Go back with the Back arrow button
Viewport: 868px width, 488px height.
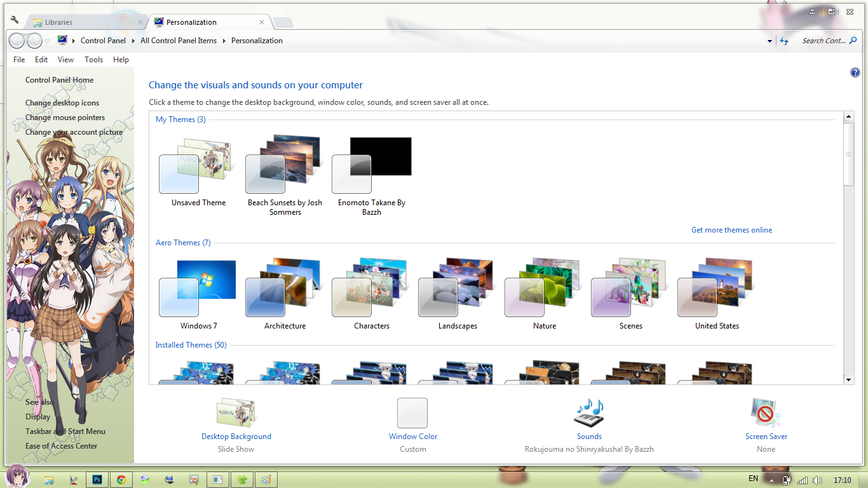click(17, 41)
